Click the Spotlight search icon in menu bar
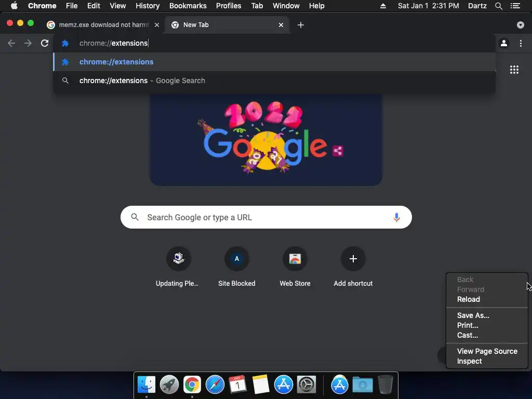 498,6
